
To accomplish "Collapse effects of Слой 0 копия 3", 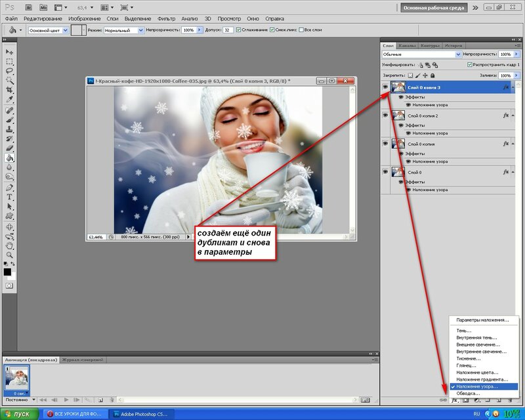I will tap(512, 87).
